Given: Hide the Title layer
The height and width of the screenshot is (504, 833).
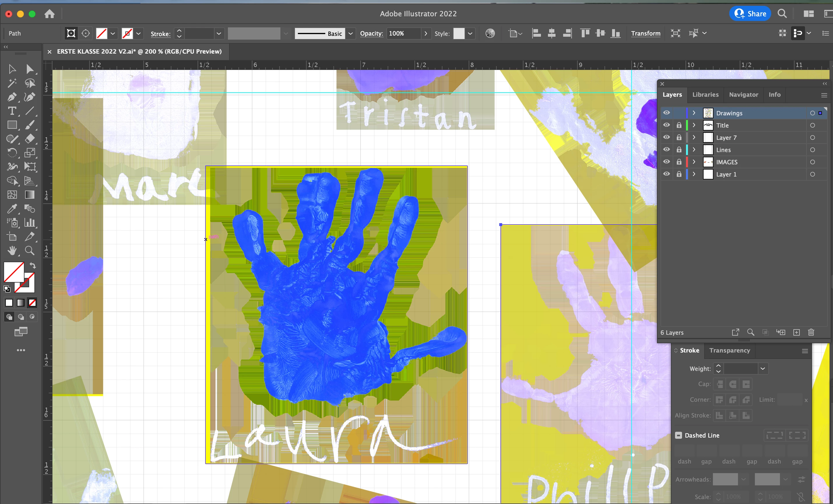Looking at the screenshot, I should click(666, 125).
